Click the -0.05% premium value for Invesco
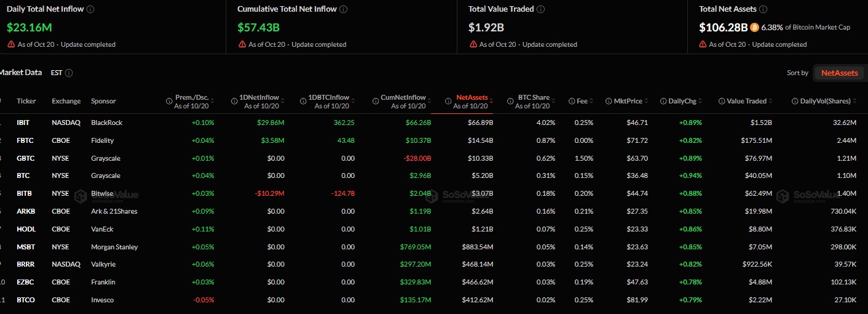The width and height of the screenshot is (868, 314). coord(204,300)
